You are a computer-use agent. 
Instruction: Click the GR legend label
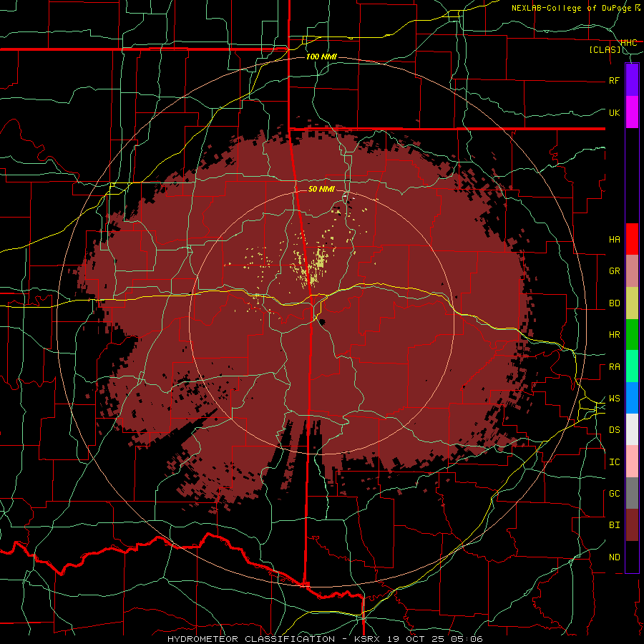tap(614, 271)
